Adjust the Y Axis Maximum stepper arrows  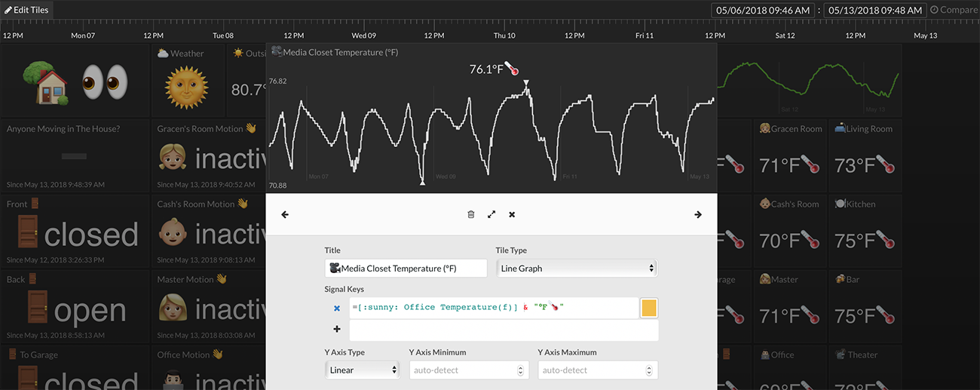651,370
